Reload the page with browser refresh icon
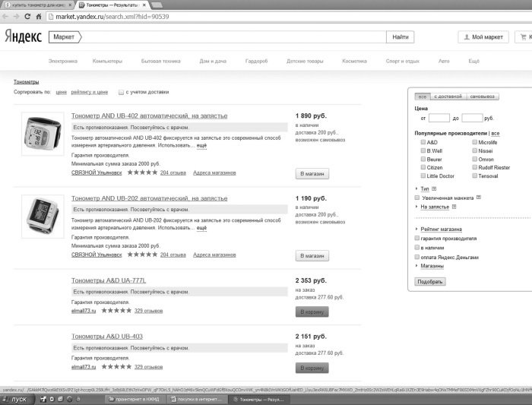532x405 pixels. tap(27, 16)
